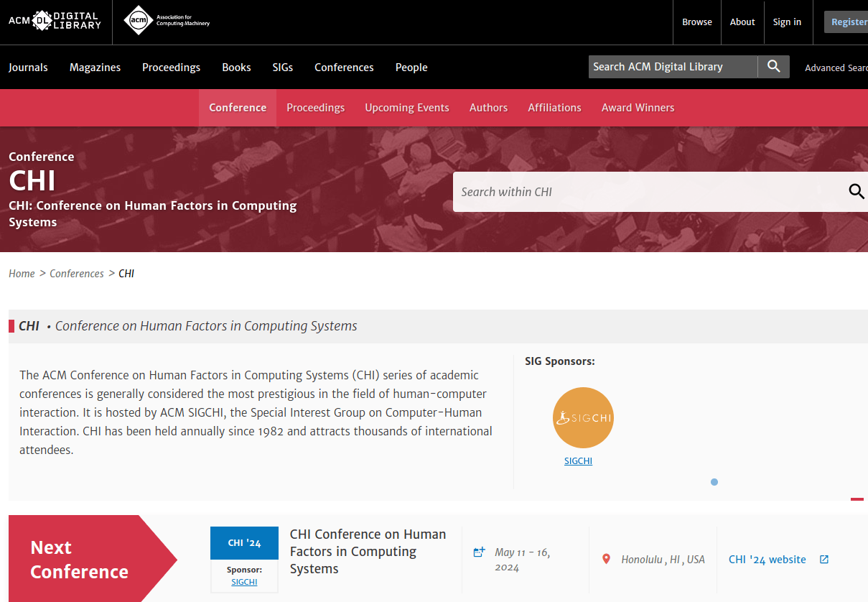Switch to the Authors tab
The image size is (868, 602).
(x=488, y=108)
